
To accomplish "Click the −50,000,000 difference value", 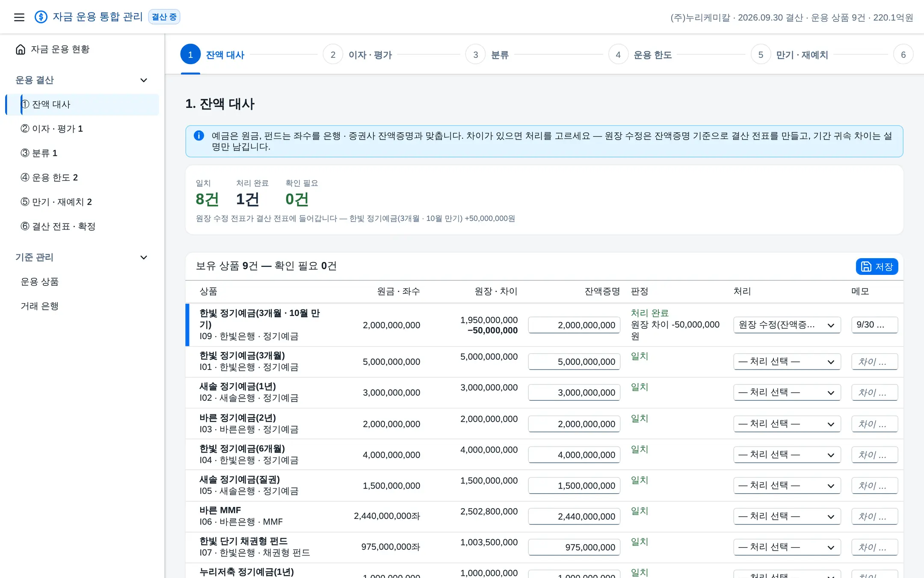I will coord(492,331).
